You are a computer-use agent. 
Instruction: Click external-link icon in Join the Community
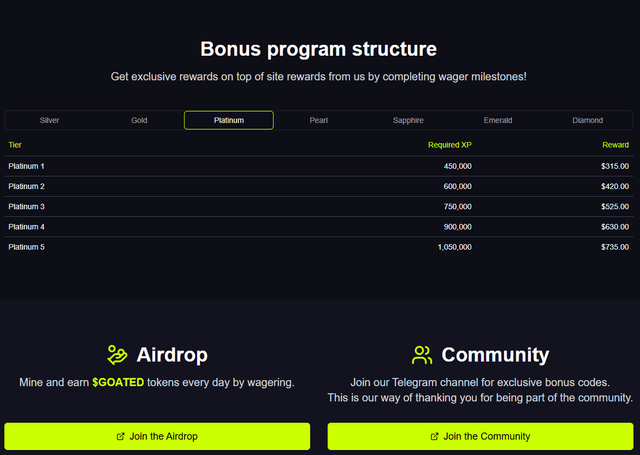[435, 437]
